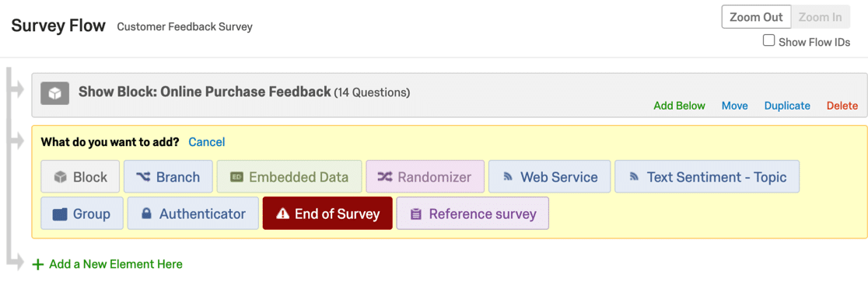The height and width of the screenshot is (292, 868).
Task: Enable the Show Flow IDs checkbox
Action: [x=769, y=41]
